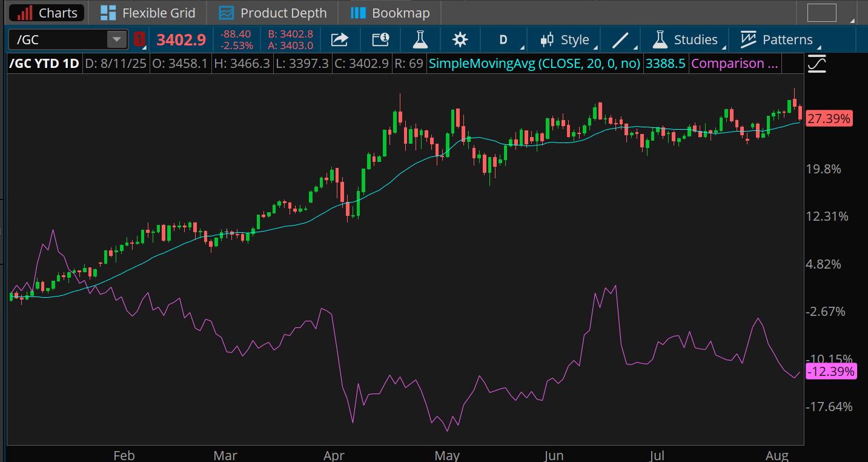Click the -2.67% axis label
This screenshot has height=462, width=868.
[826, 312]
